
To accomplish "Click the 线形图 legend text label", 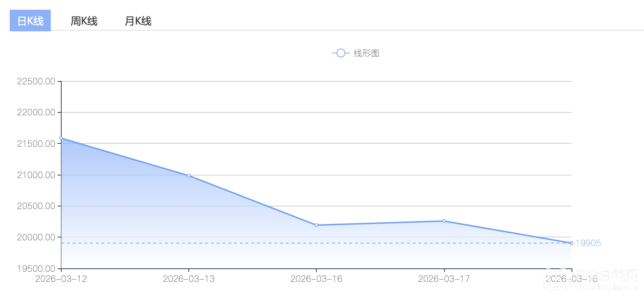I will (x=366, y=53).
